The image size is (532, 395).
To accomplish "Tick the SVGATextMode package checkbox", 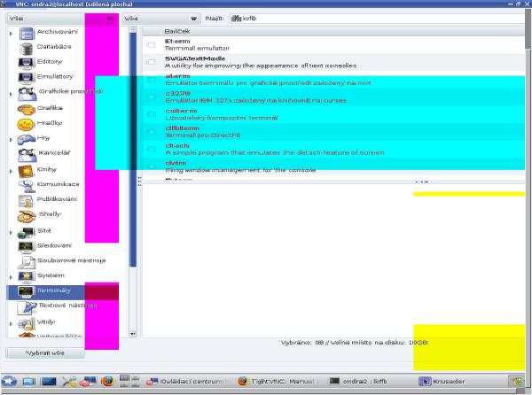I will [151, 62].
